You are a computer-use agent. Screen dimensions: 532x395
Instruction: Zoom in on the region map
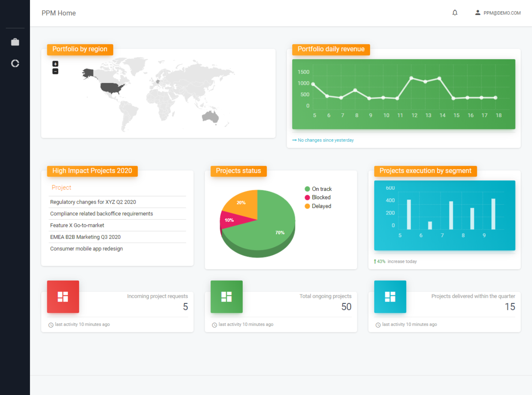[55, 63]
